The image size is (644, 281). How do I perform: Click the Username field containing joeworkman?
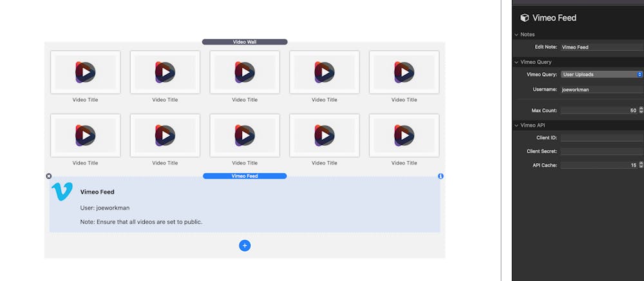click(602, 90)
